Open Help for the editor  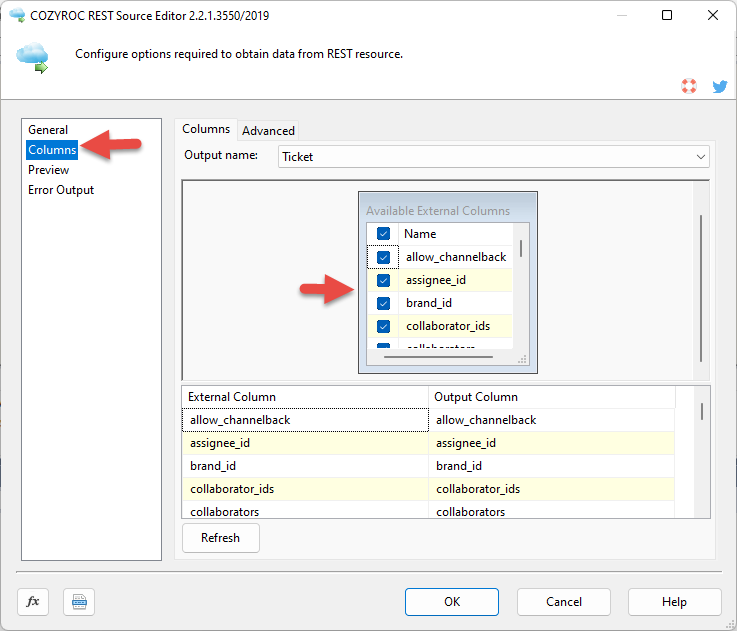coord(674,602)
